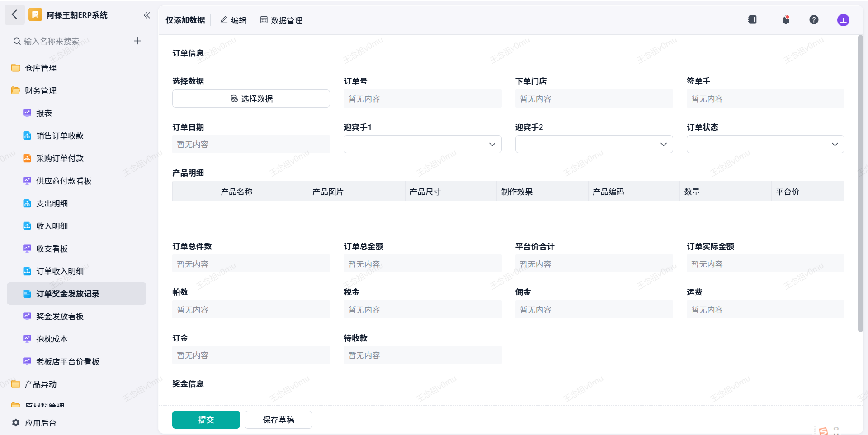Open 数据管理 menu item
Screen dimensions: 868x435
coord(281,20)
